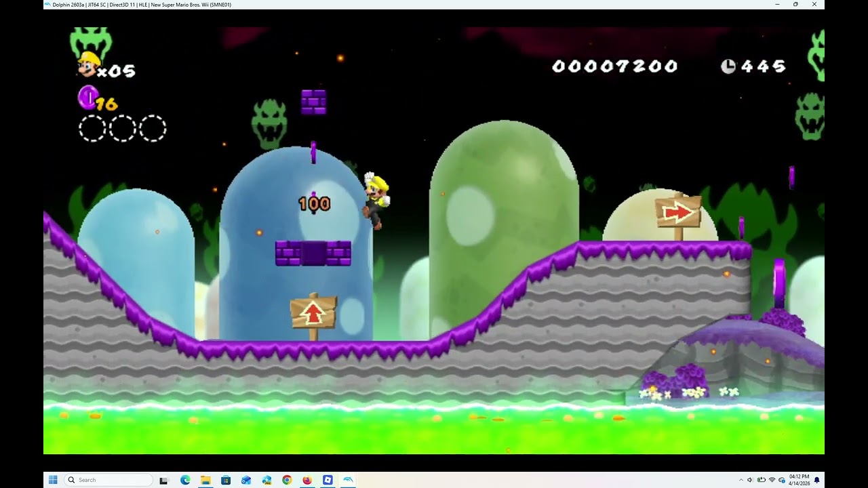
Task: Click the wooden sign with the up arrow
Action: click(x=313, y=317)
